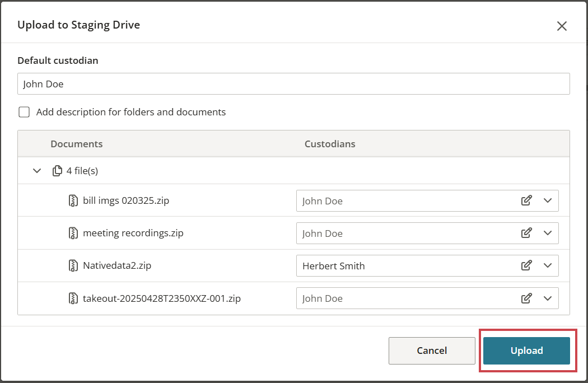
Task: Click custodian field for meeting recordings.zip
Action: (427, 233)
